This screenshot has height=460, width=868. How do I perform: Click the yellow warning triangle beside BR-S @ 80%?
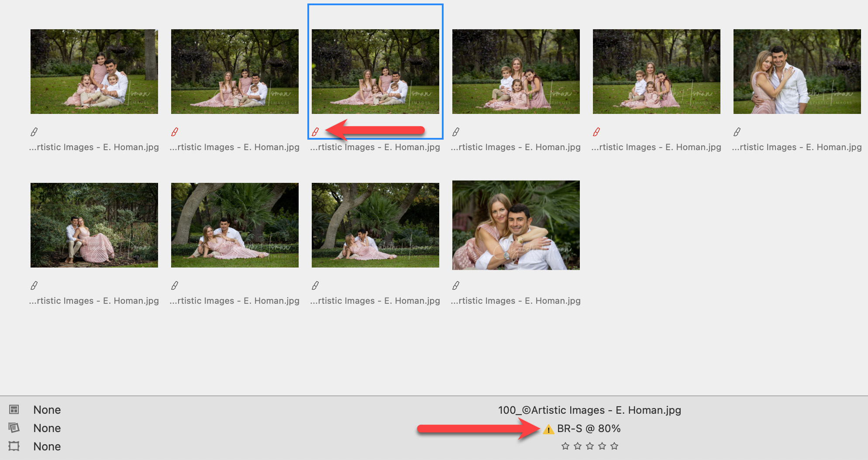click(548, 429)
